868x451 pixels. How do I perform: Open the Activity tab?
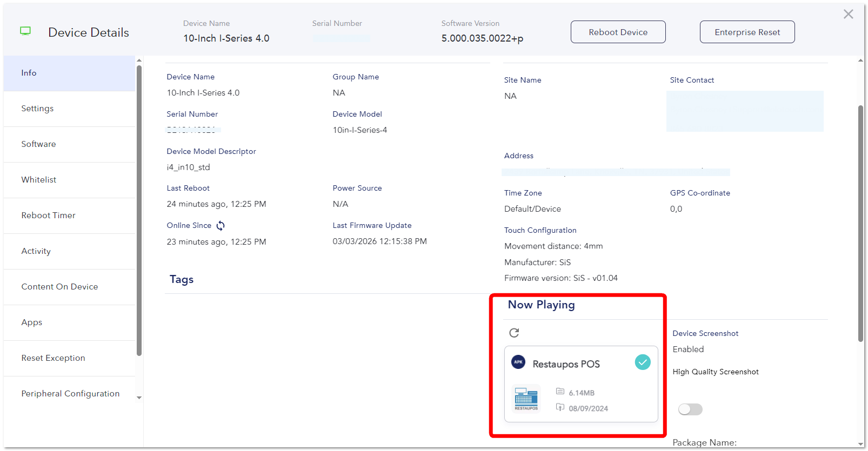click(x=69, y=251)
